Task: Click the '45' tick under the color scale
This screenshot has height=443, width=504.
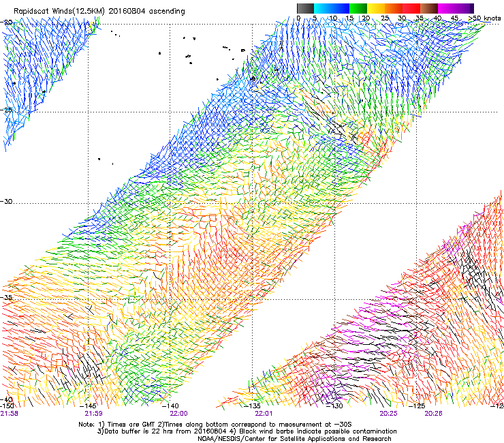Action: tap(454, 18)
